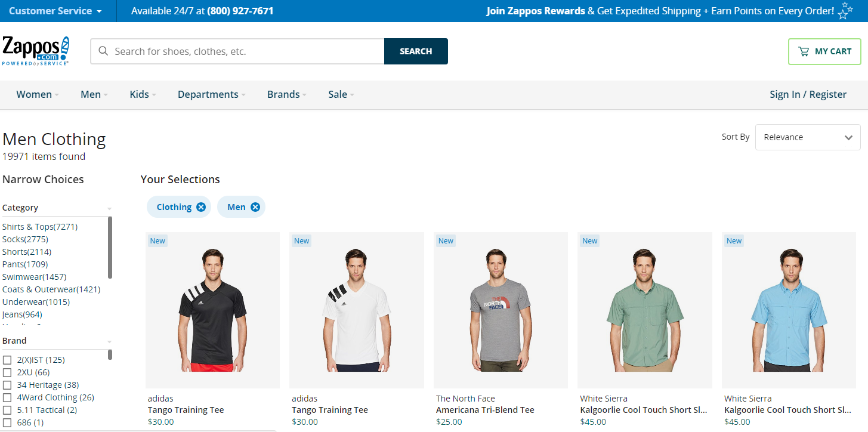Remove the Men filter via its X icon
This screenshot has height=432, width=868.
click(255, 206)
